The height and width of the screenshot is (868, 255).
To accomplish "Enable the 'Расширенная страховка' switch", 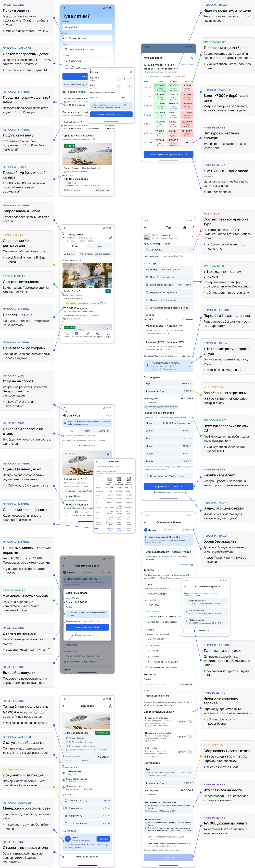I will [189, 722].
